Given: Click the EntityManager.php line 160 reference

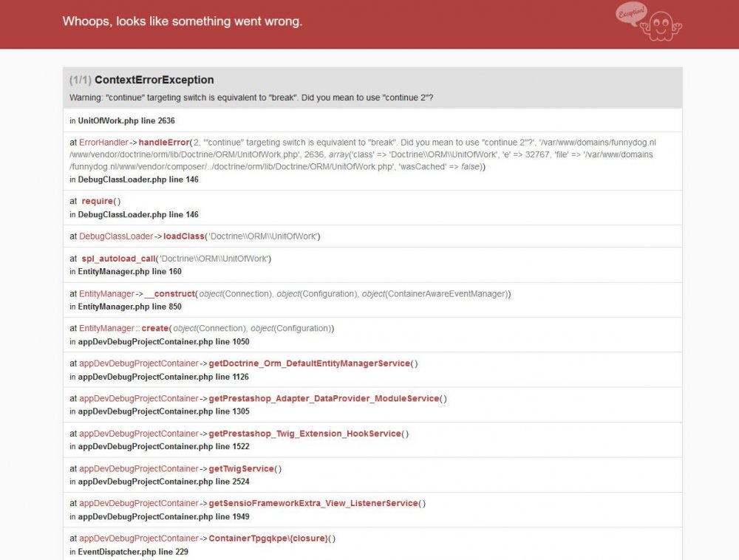Looking at the screenshot, I should click(129, 272).
